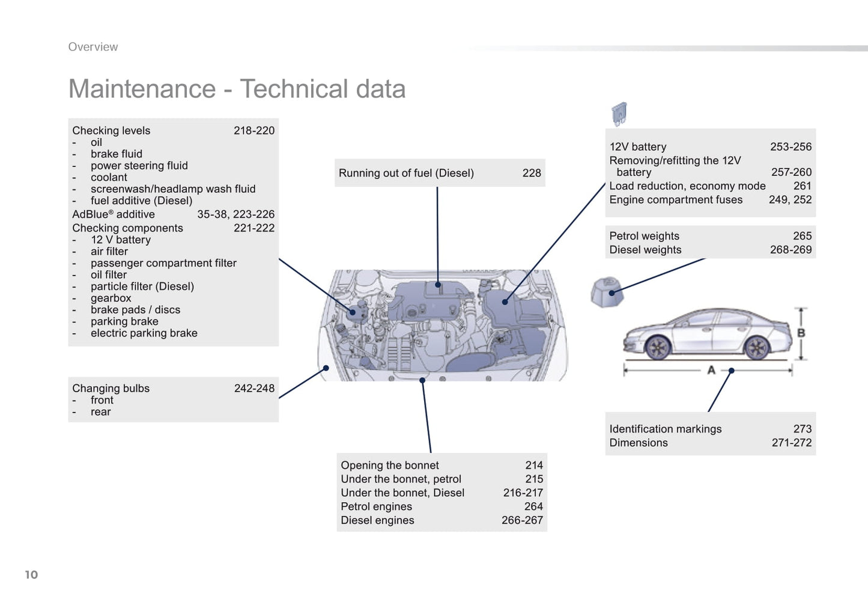
Task: Click the callout dot on the engine cover
Action: click(438, 285)
